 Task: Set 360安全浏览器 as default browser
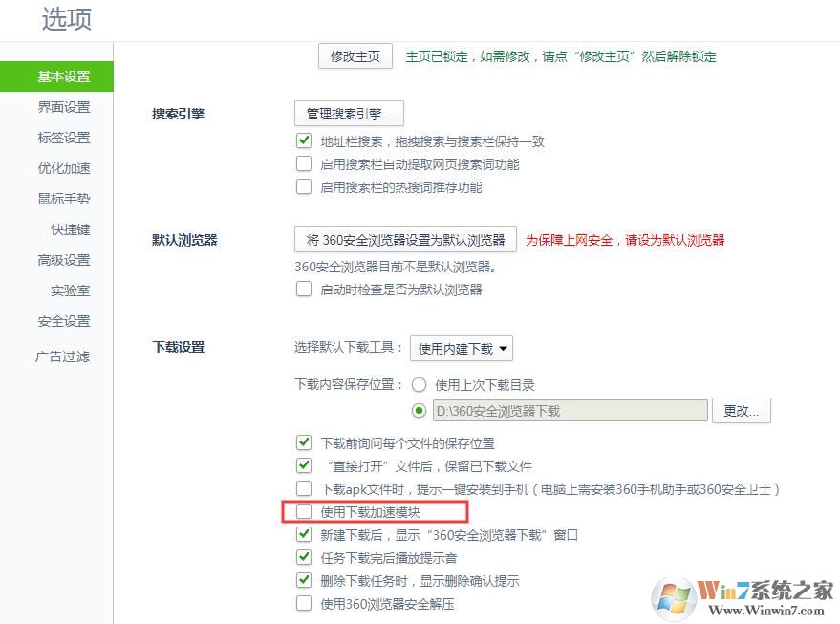click(402, 240)
